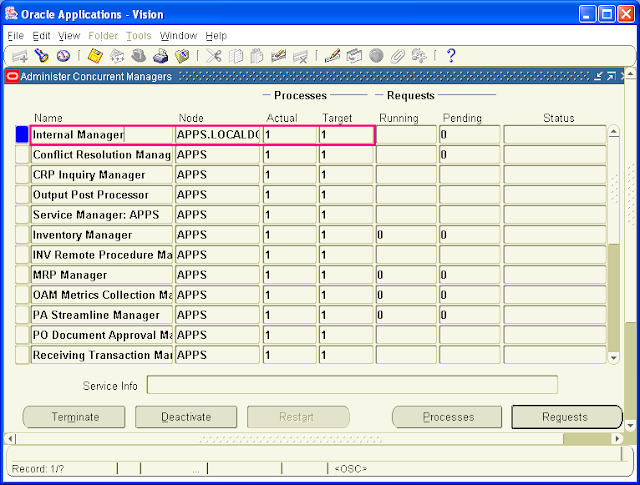Click the horizontal scrollbar right arrow
640x485 pixels.
(618, 439)
